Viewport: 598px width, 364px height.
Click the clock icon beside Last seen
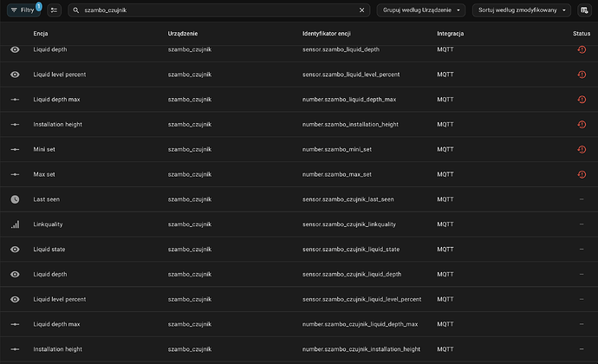coord(15,199)
